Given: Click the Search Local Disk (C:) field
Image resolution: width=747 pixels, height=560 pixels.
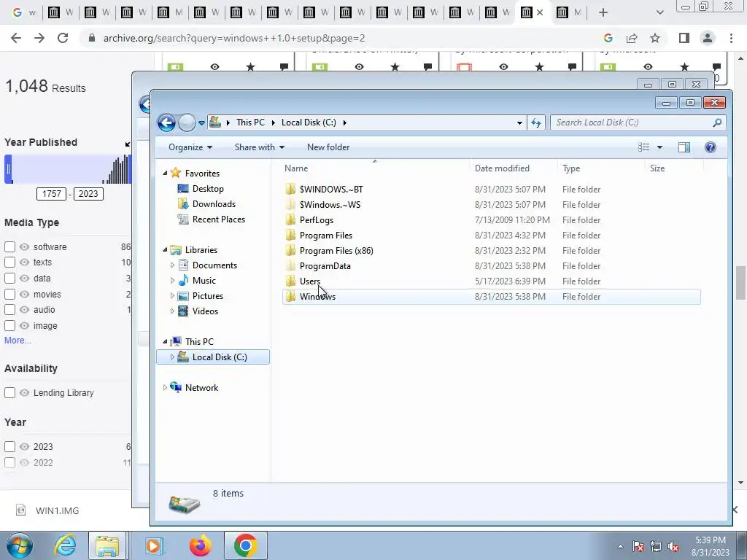Looking at the screenshot, I should [x=638, y=122].
